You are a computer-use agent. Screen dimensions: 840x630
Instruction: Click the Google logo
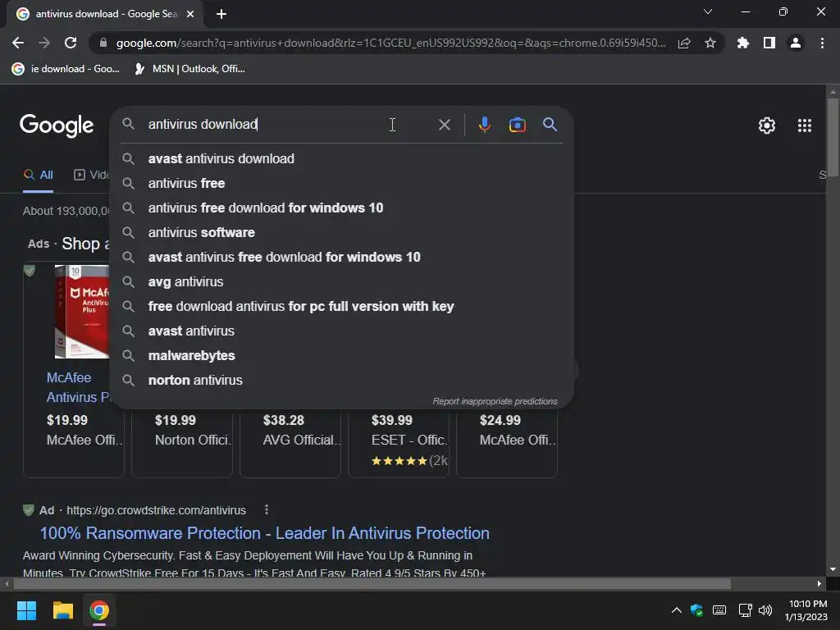tap(57, 126)
